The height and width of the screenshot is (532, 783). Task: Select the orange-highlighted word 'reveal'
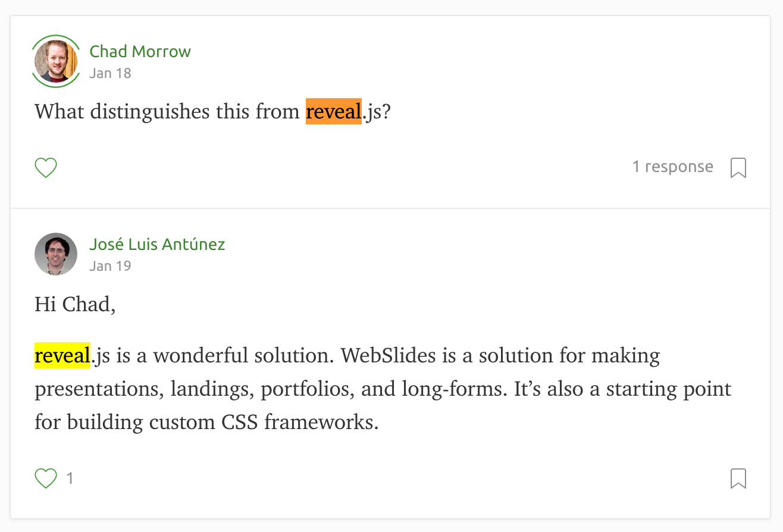333,111
